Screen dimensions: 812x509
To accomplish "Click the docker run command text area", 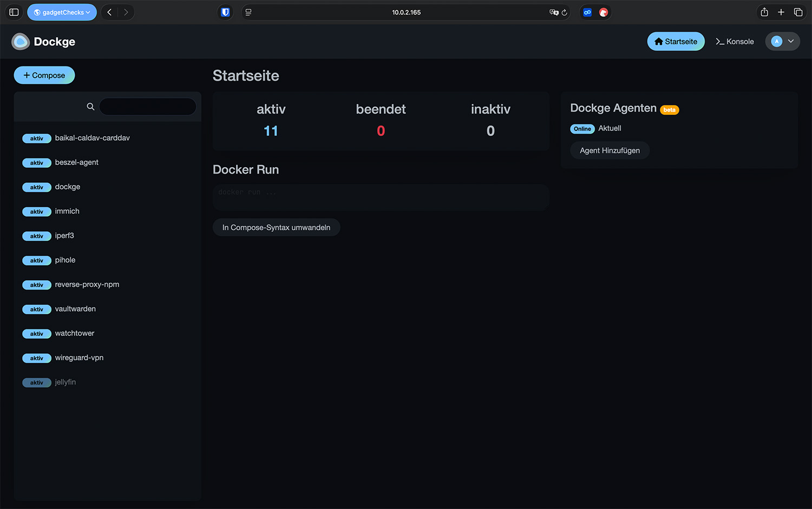I will (381, 197).
